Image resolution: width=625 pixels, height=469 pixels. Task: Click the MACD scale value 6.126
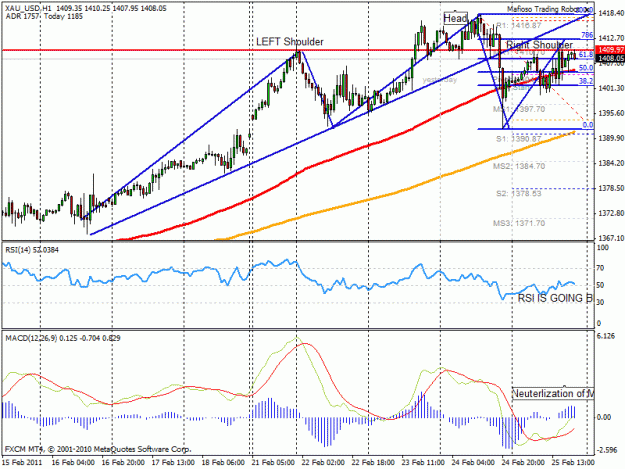[606, 336]
